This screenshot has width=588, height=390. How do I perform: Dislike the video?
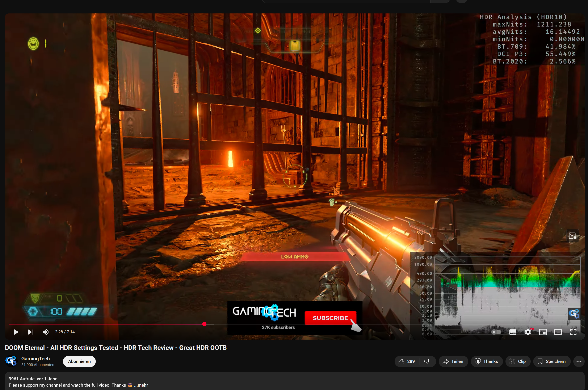point(427,361)
